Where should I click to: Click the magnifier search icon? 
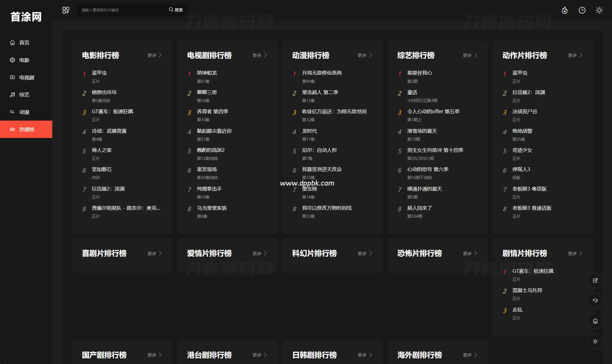(x=171, y=10)
